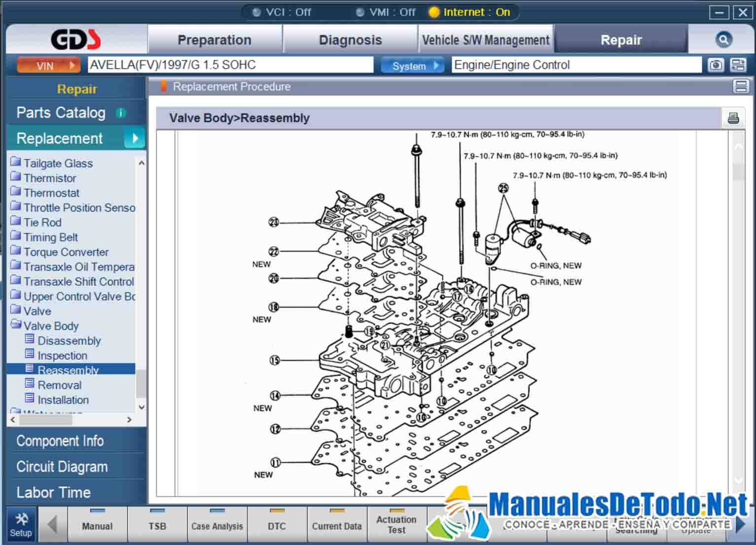The width and height of the screenshot is (756, 545).
Task: Click the TSB button
Action: [x=157, y=525]
